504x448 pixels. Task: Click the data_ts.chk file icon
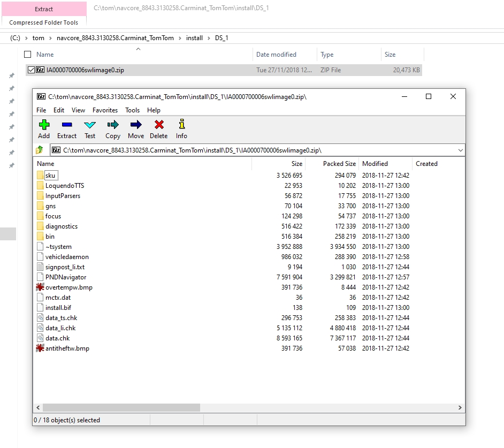coord(40,318)
